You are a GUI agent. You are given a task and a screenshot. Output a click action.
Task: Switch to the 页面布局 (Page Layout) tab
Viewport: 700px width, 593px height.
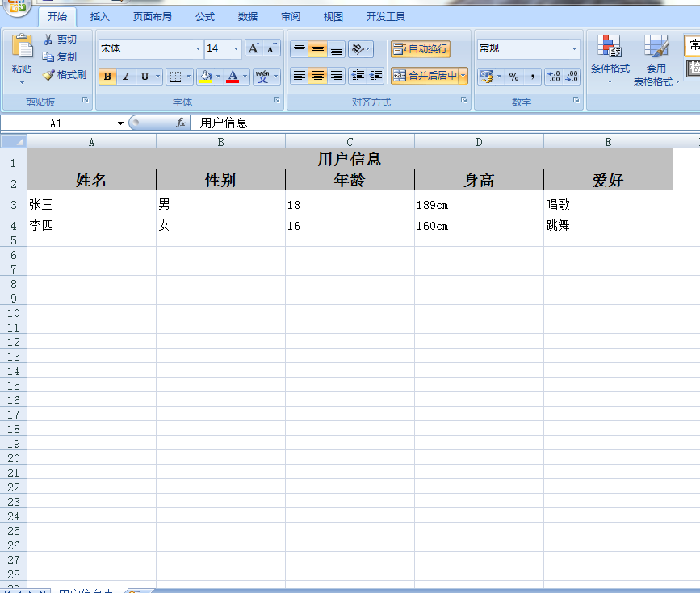tap(153, 17)
